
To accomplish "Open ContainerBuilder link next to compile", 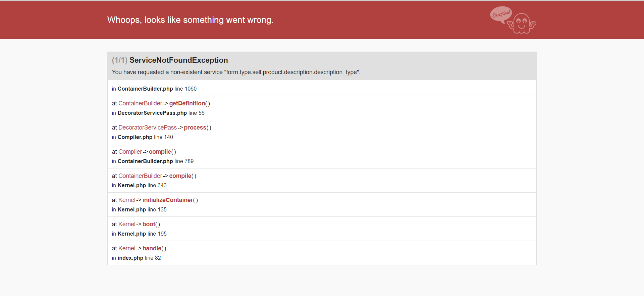I will pos(140,176).
